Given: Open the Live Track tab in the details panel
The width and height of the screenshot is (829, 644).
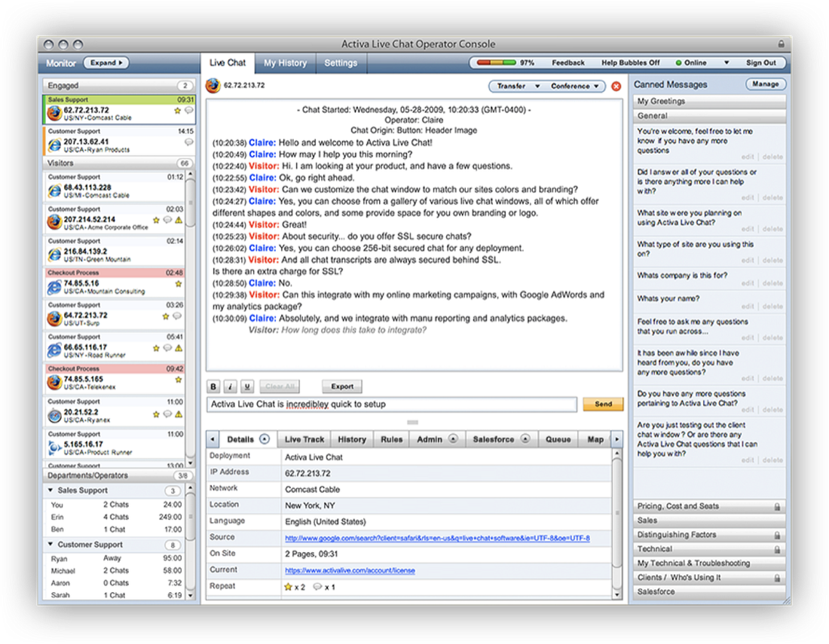Looking at the screenshot, I should pos(304,438).
